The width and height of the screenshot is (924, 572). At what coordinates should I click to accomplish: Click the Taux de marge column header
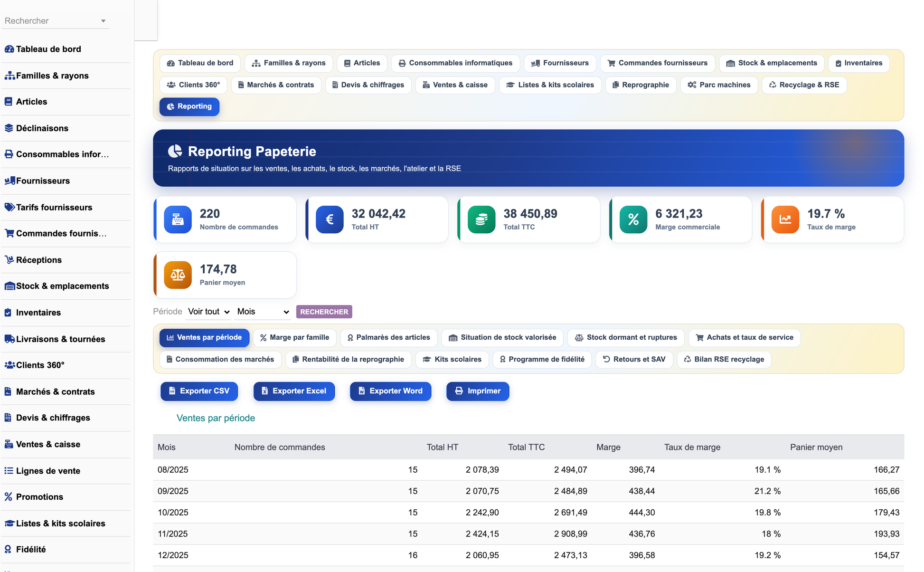(x=692, y=447)
